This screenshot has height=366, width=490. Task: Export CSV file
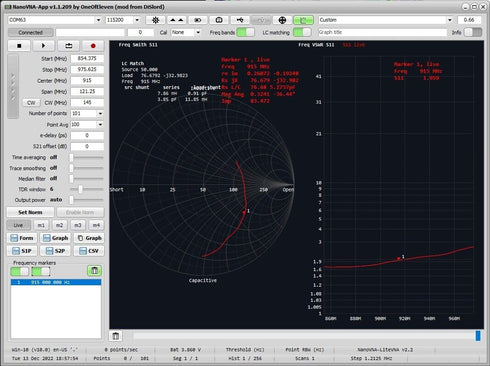pos(89,251)
